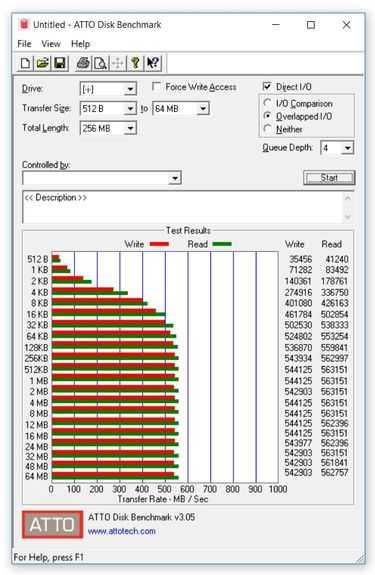Viewport: 375px width, 575px height.
Task: Activate context help arrow-question icon
Action: (x=152, y=63)
